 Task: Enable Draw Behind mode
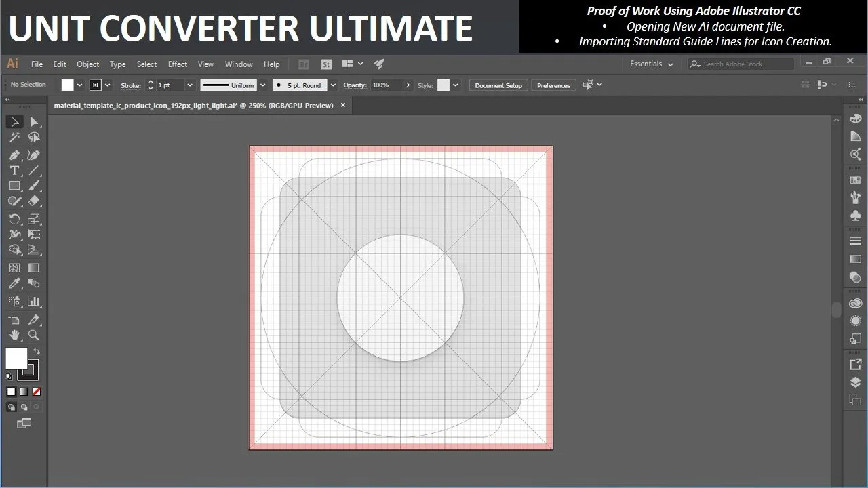click(24, 407)
